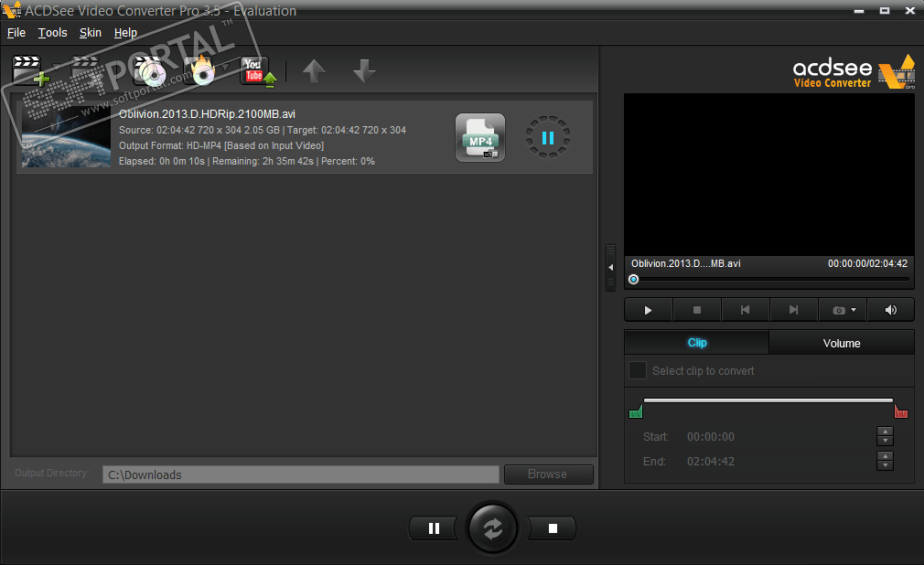Click the round convert arrows button

click(492, 528)
